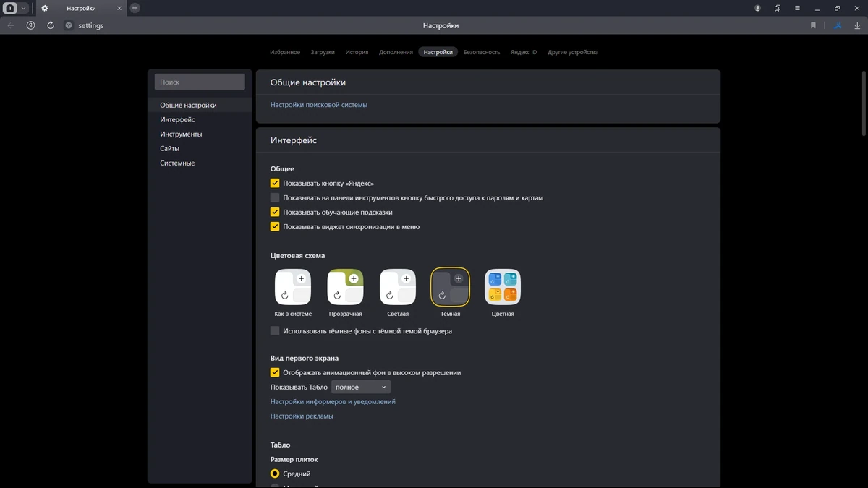Switch to the Дополнения tab
868x488 pixels.
click(x=396, y=52)
